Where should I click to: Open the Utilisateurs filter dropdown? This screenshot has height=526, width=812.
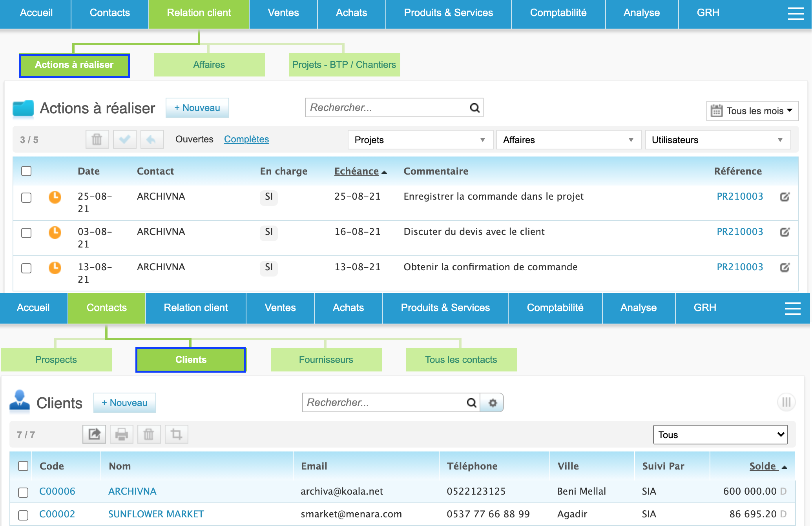tap(717, 140)
